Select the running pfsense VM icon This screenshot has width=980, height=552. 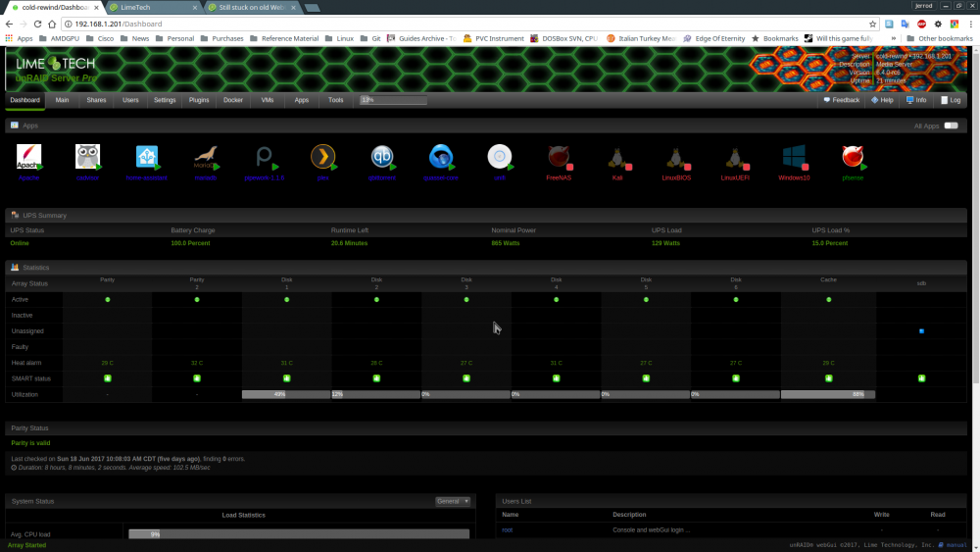(853, 156)
